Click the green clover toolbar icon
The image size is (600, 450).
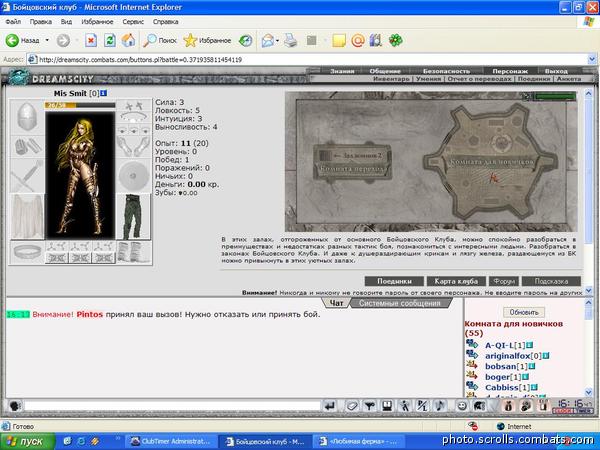396,40
